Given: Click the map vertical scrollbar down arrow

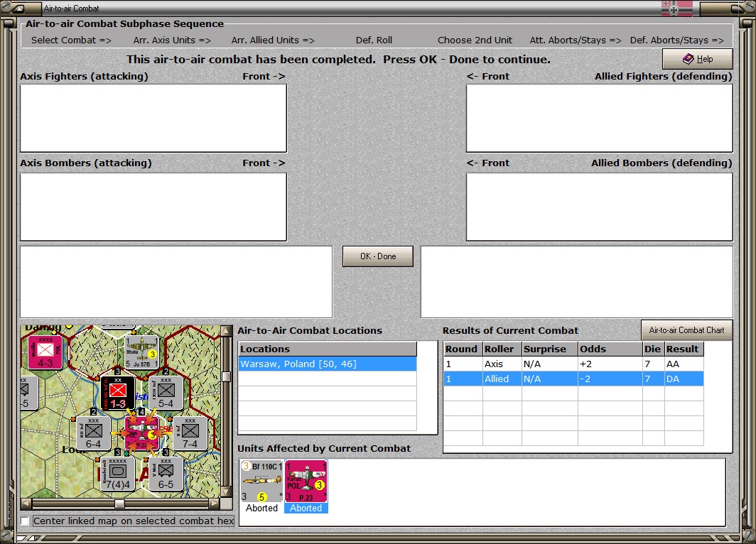Looking at the screenshot, I should [226, 492].
